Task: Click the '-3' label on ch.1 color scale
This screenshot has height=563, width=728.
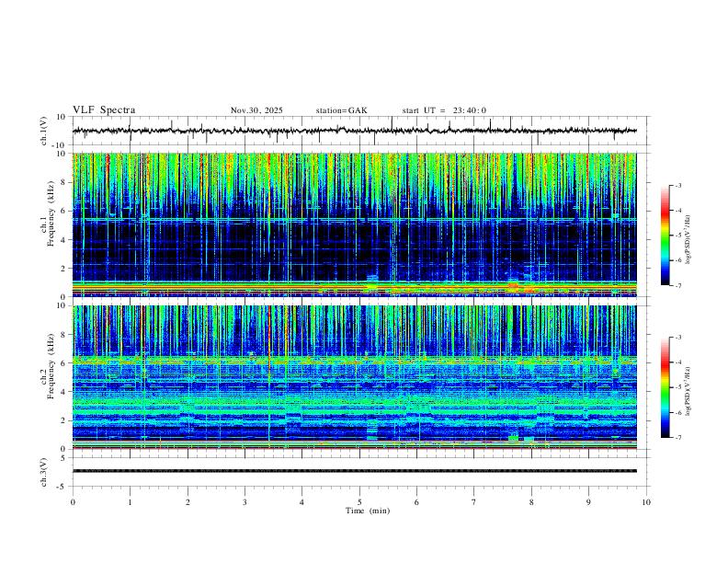Action: coord(677,185)
